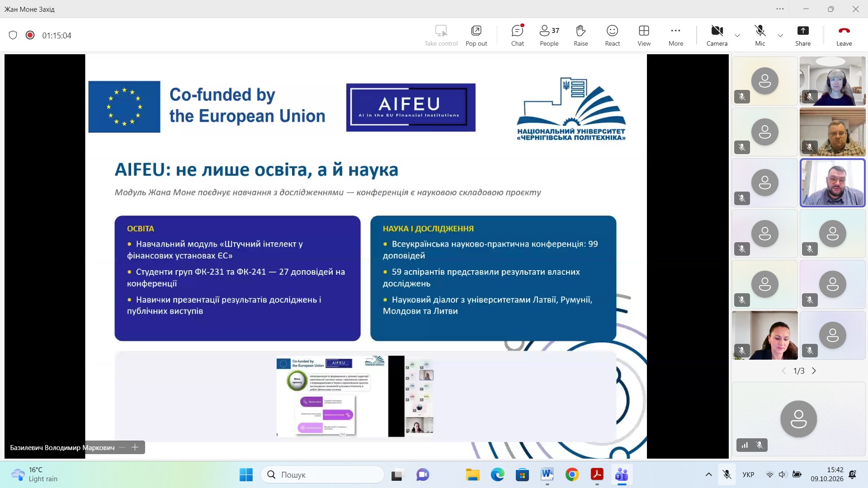The width and height of the screenshot is (868, 488).
Task: Show hidden system tray icons
Action: coord(708,474)
